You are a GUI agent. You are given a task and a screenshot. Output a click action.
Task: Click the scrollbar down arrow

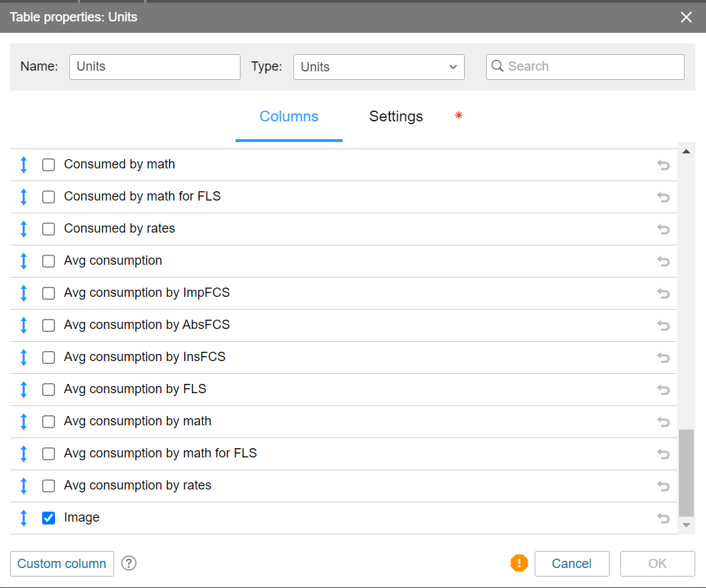[x=686, y=525]
